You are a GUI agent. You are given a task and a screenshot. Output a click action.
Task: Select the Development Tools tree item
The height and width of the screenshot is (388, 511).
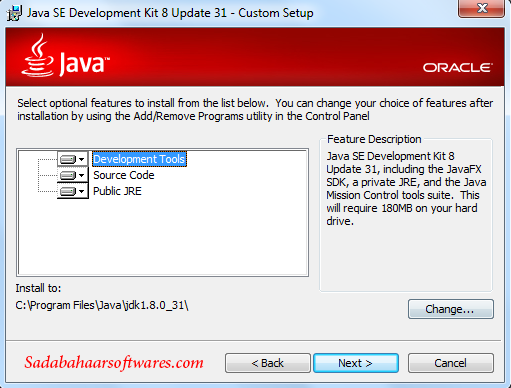point(139,159)
